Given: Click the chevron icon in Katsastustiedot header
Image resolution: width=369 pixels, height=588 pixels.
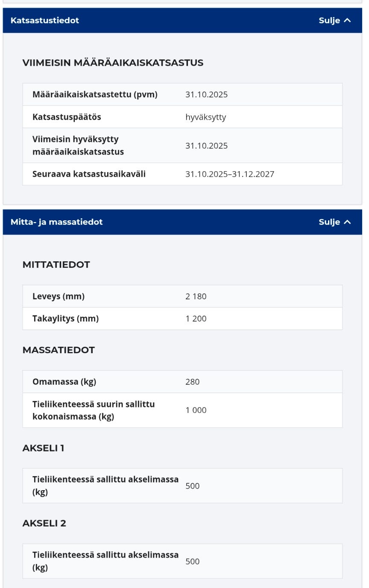Looking at the screenshot, I should pyautogui.click(x=347, y=20).
